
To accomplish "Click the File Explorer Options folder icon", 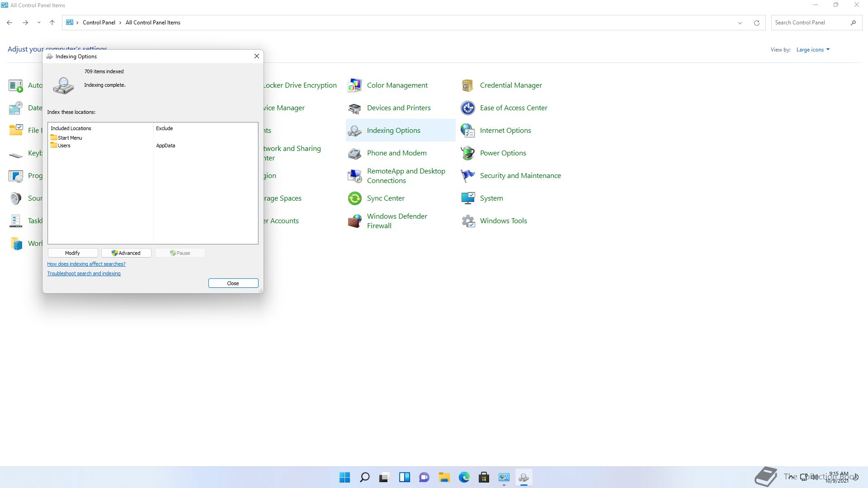I will point(16,131).
